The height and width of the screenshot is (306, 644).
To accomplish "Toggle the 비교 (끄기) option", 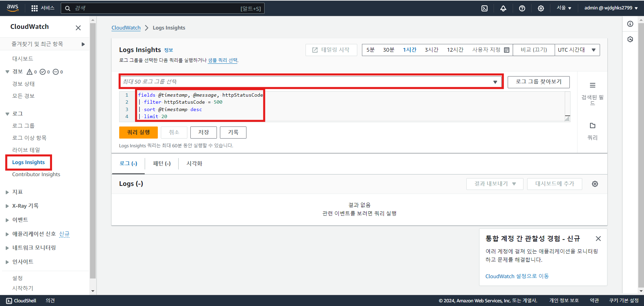I will pos(534,50).
